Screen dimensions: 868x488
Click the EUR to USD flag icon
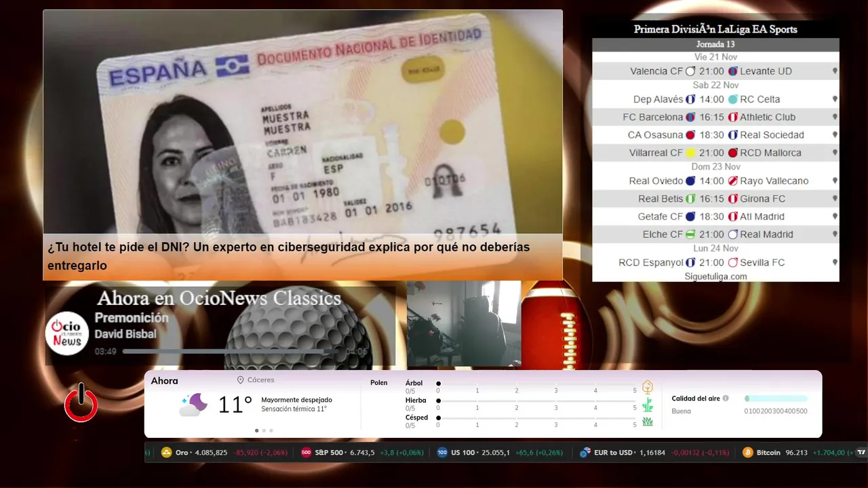coord(585,453)
